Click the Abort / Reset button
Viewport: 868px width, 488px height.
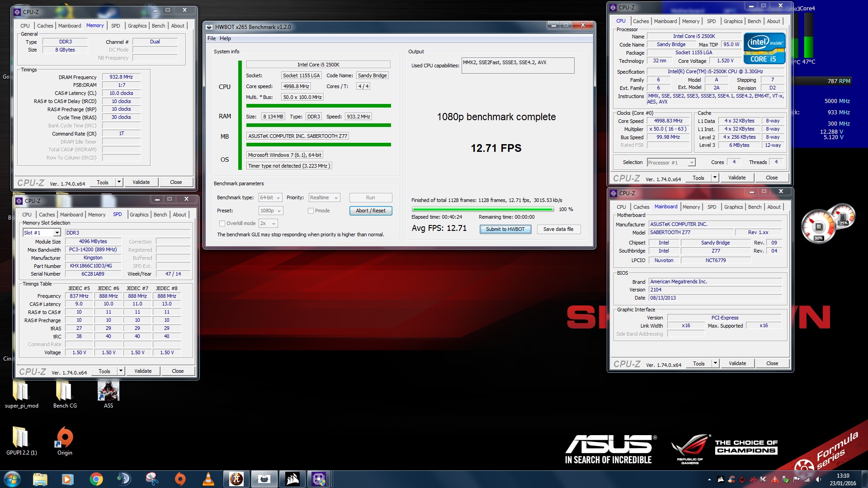coord(371,211)
